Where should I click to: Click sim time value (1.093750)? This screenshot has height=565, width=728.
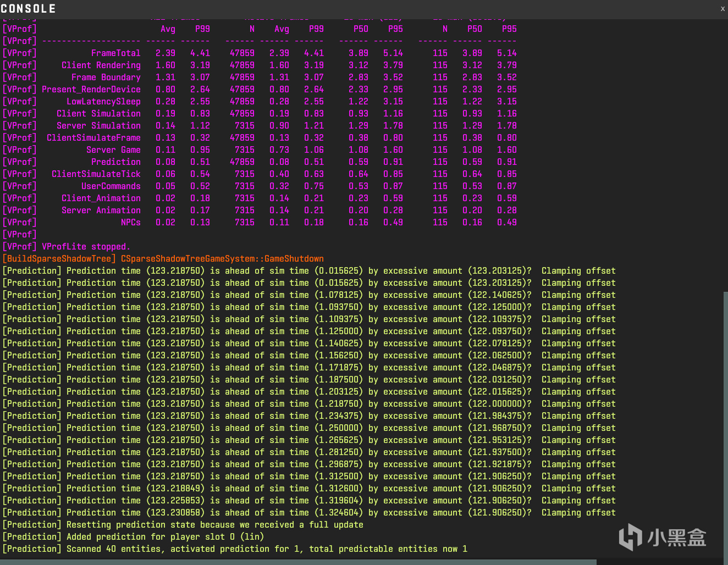click(339, 307)
